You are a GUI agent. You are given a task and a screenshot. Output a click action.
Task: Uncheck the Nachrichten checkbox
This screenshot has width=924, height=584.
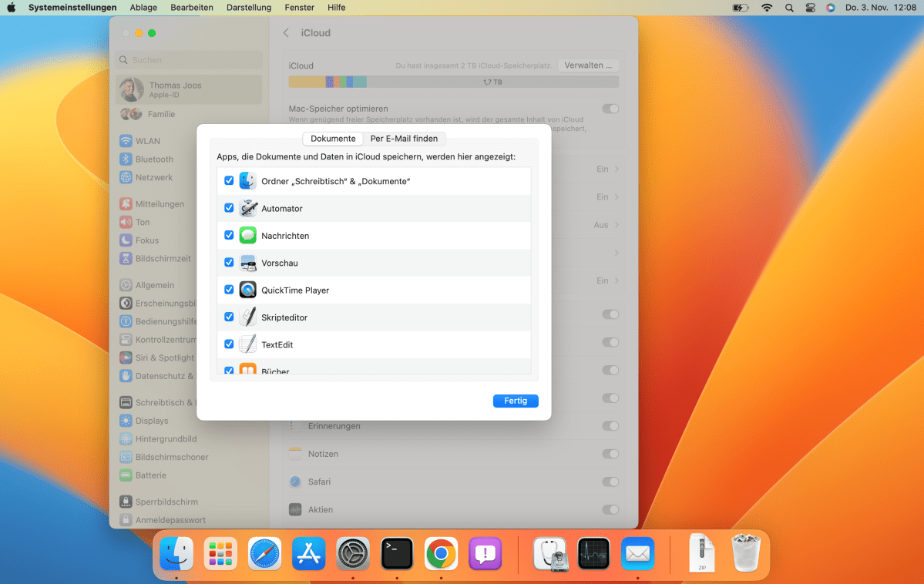point(229,234)
